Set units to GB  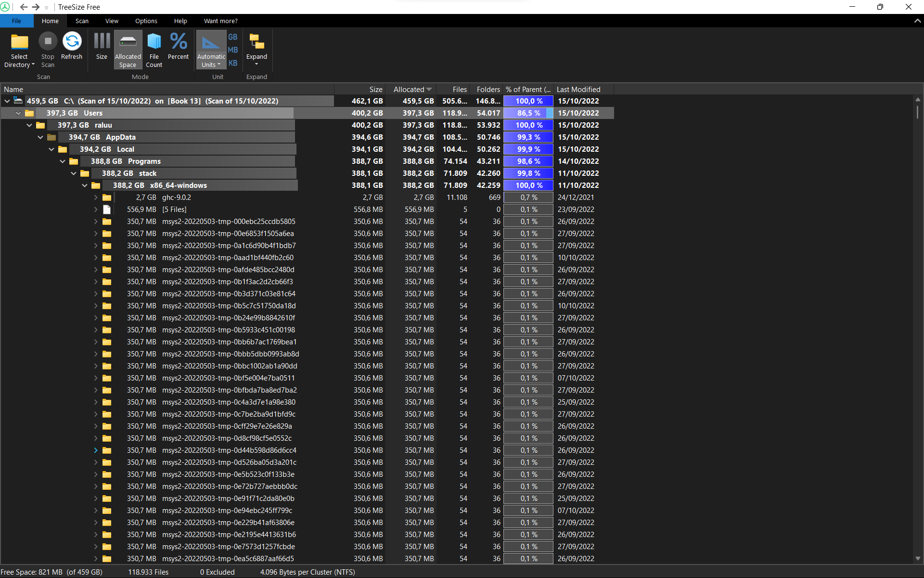(232, 37)
